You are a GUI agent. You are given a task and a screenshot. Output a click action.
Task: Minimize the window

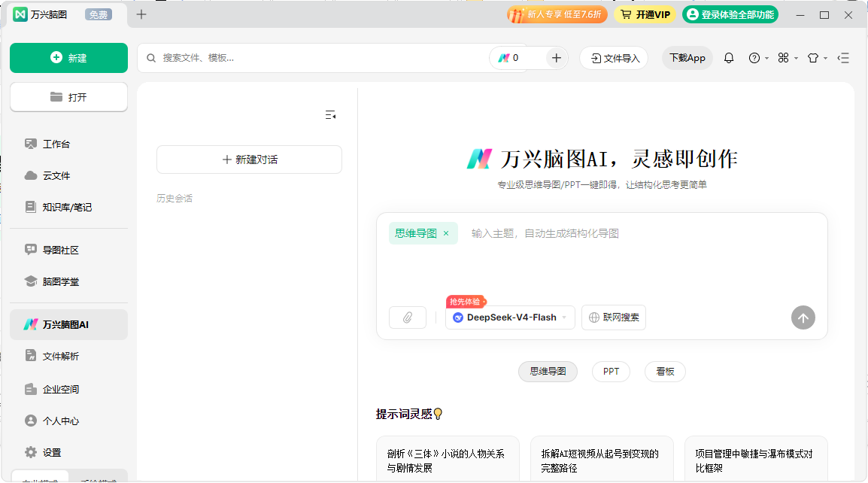tap(800, 15)
